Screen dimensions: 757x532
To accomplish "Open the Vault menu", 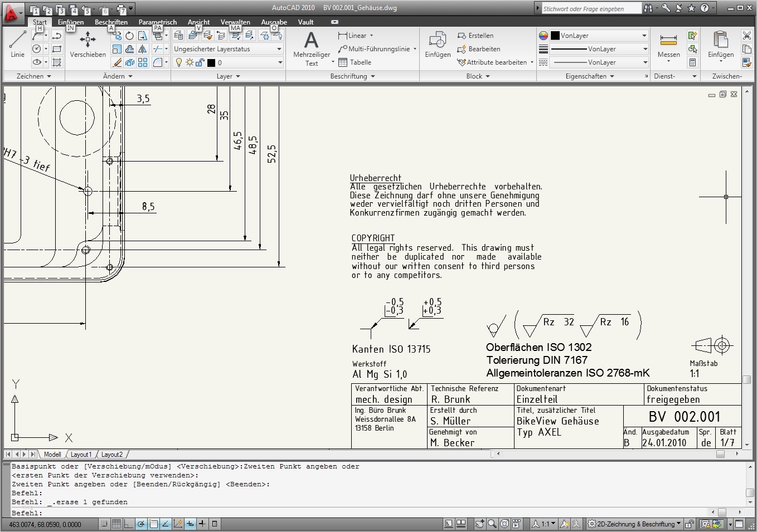I will [305, 22].
